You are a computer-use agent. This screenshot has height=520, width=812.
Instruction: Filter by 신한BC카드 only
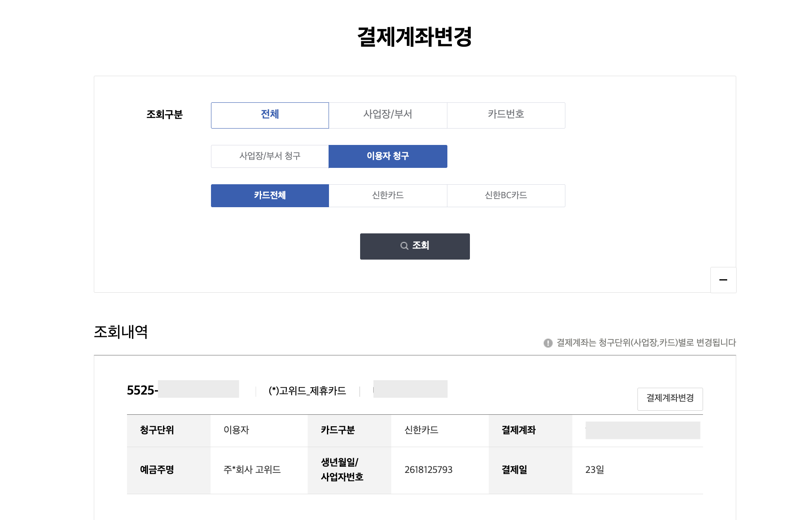click(506, 195)
